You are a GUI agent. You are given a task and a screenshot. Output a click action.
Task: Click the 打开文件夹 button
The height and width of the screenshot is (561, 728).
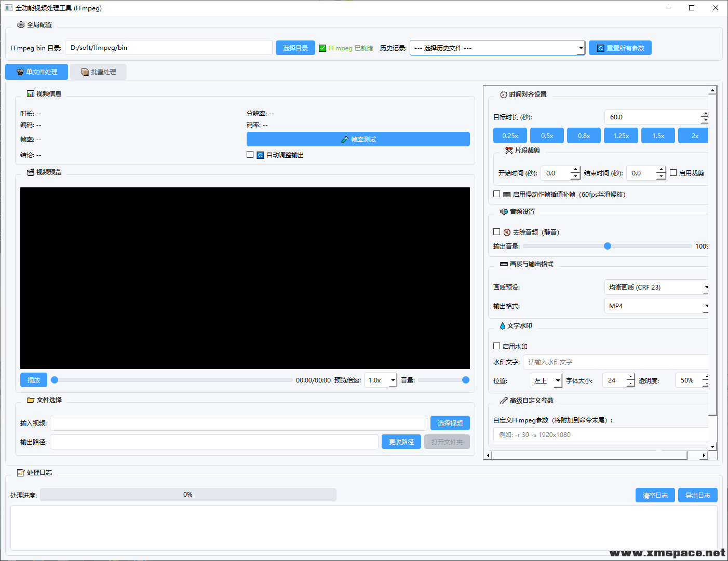pyautogui.click(x=447, y=442)
